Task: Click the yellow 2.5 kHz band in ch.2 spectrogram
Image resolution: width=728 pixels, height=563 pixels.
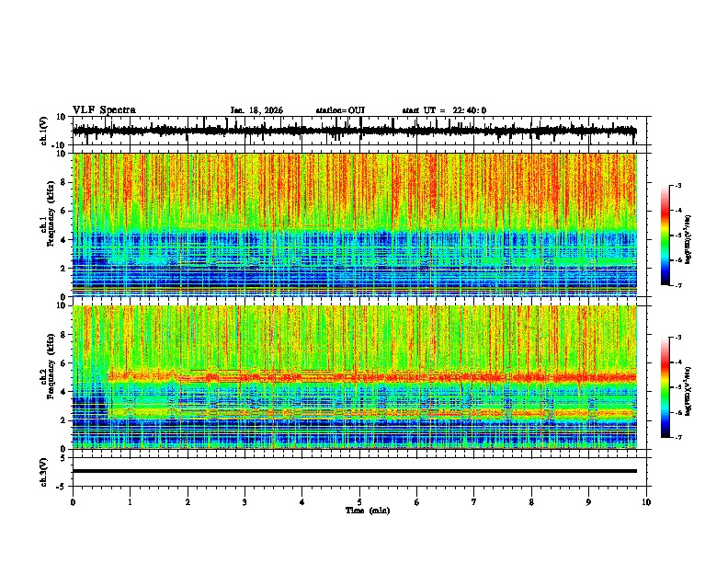Action: pos(371,412)
